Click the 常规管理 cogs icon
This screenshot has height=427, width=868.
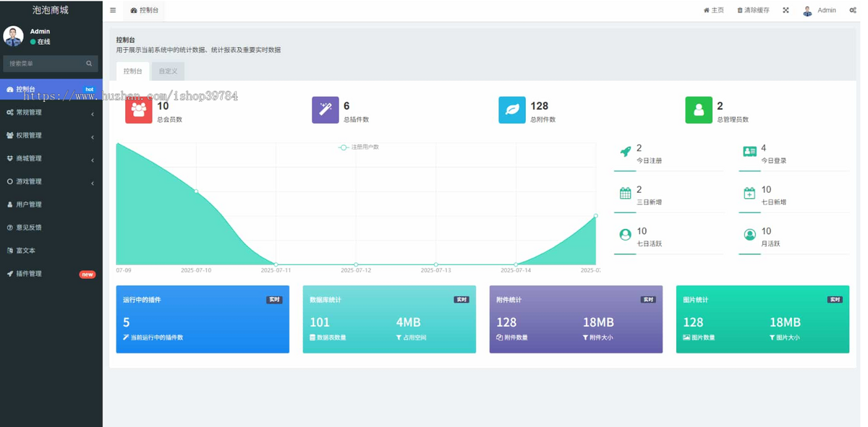click(x=10, y=113)
